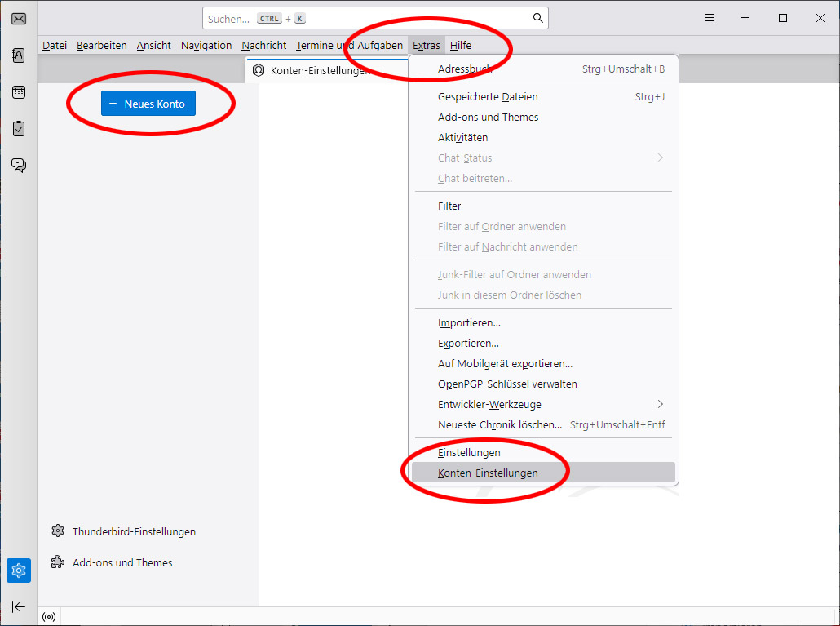Select Gespeicherte Dateien menu entry
840x626 pixels.
point(543,97)
